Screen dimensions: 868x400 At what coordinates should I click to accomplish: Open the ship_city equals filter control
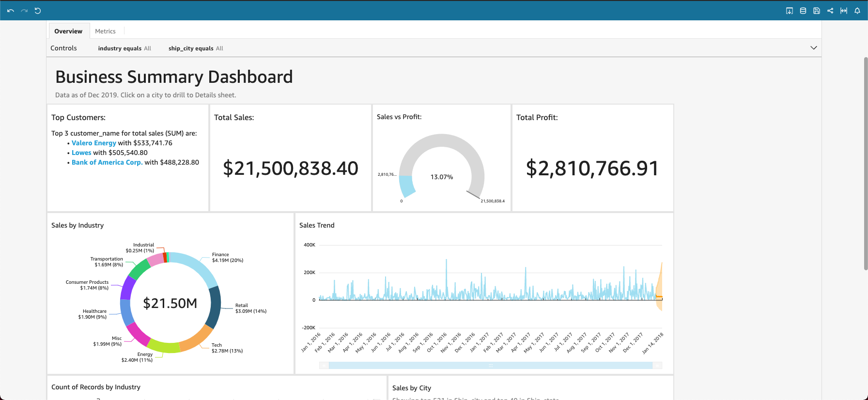point(196,48)
